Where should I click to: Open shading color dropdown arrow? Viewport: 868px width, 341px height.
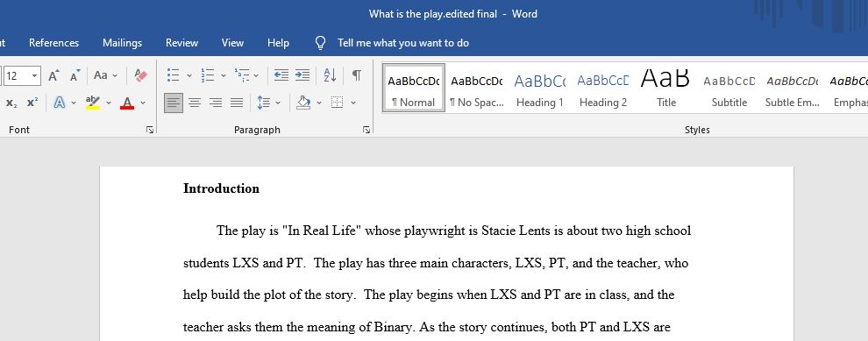[x=319, y=103]
